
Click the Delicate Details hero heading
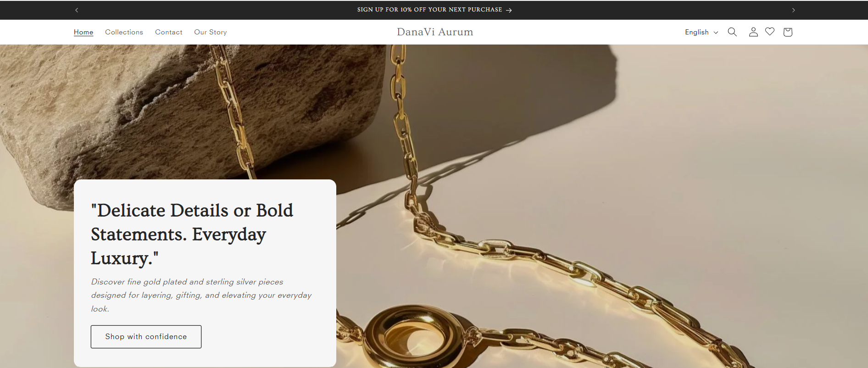pyautogui.click(x=192, y=234)
